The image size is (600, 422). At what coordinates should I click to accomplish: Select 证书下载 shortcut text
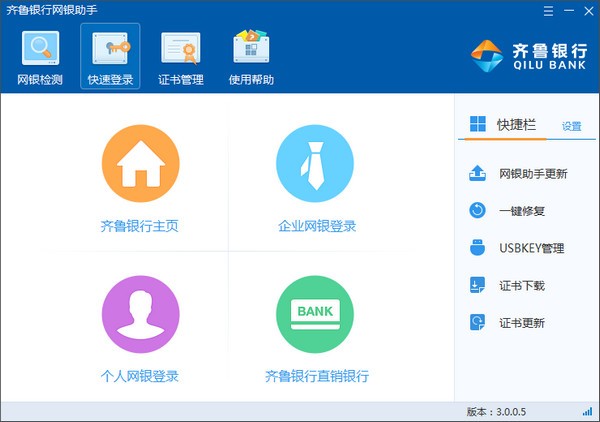(522, 285)
